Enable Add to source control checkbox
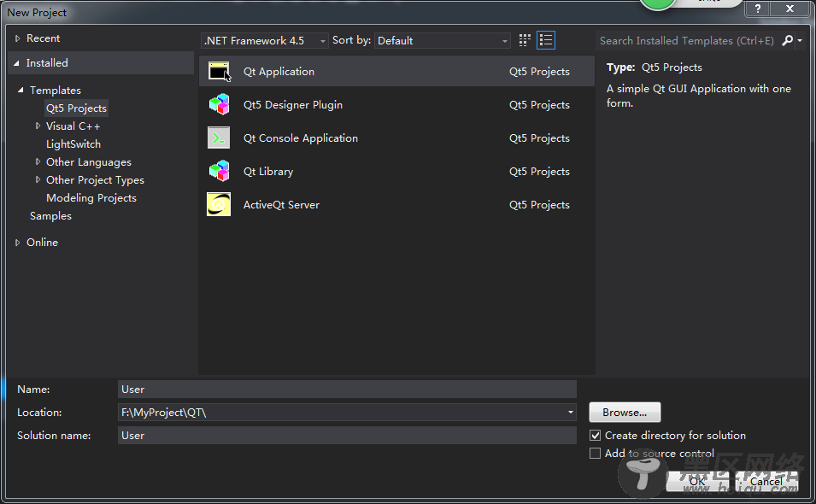816x504 pixels. (595, 453)
